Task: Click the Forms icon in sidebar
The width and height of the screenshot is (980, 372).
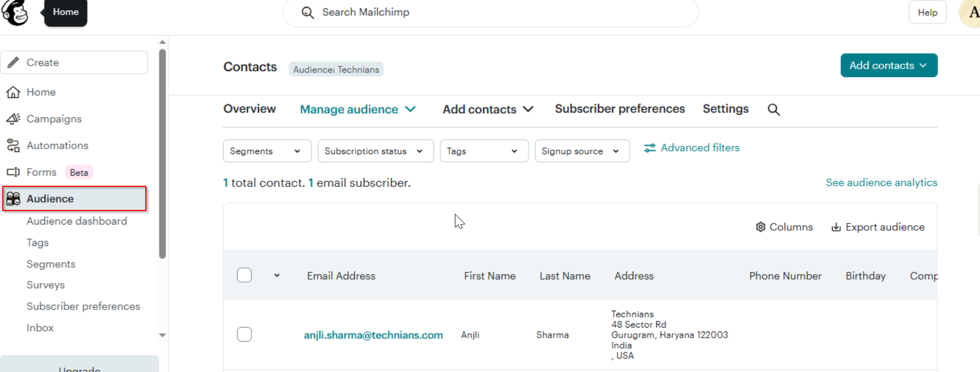Action: click(x=14, y=172)
